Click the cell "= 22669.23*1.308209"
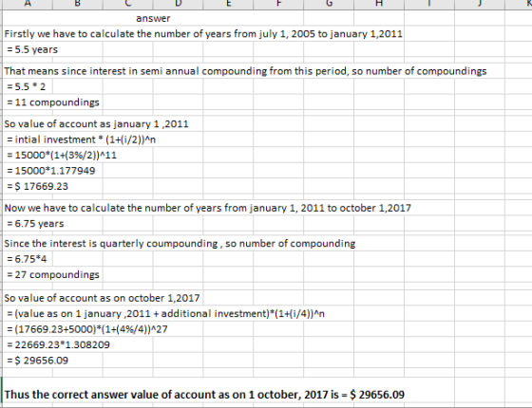Screen dimensions: 532x408 pos(58,345)
